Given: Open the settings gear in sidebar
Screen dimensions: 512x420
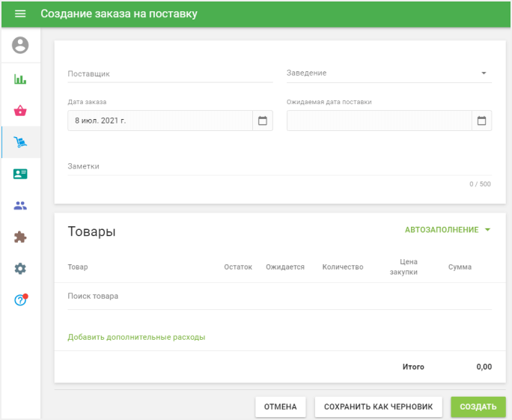Looking at the screenshot, I should [x=20, y=268].
